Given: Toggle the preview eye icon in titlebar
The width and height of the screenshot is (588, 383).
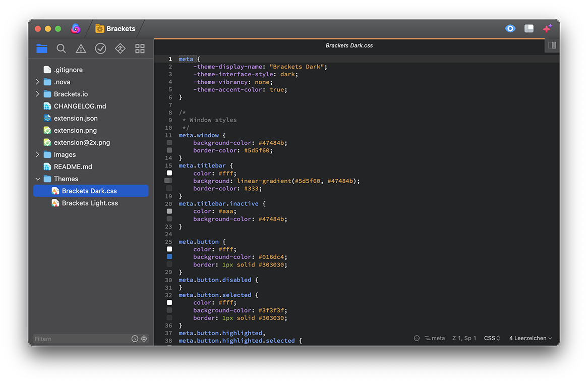Looking at the screenshot, I should click(x=510, y=28).
